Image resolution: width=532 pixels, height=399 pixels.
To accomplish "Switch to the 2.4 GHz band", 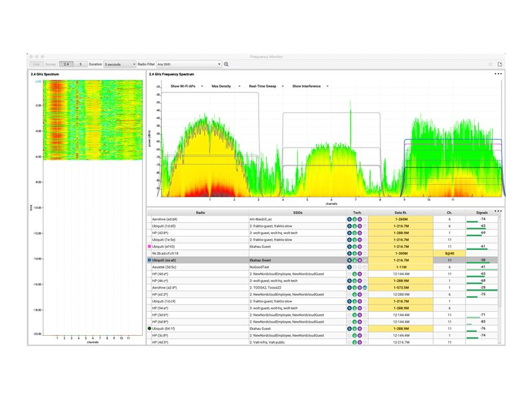I will click(x=66, y=65).
